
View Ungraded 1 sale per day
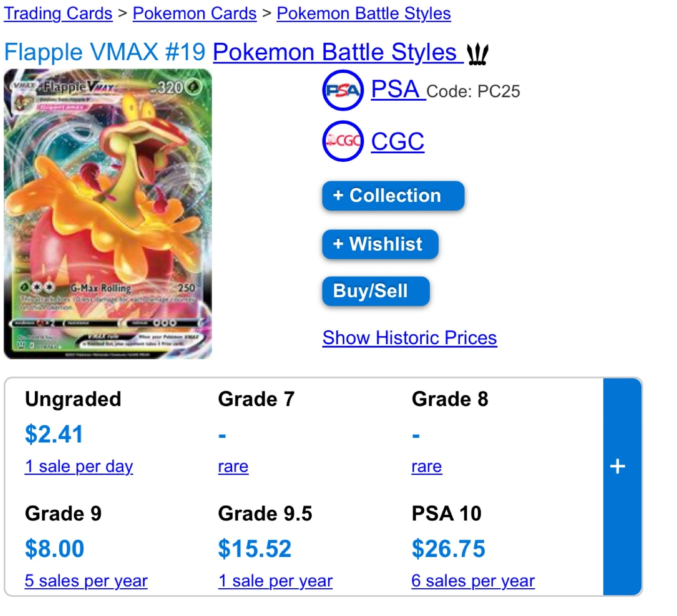click(x=79, y=466)
